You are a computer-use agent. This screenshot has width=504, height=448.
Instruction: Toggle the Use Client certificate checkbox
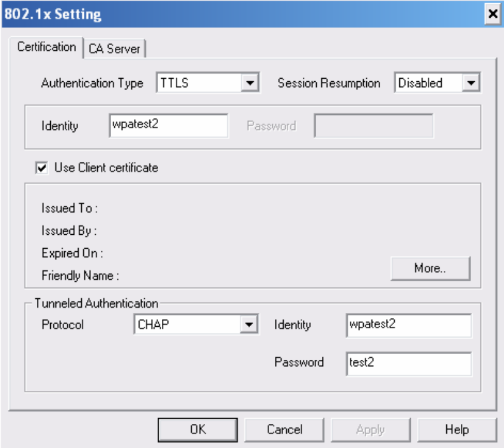click(x=42, y=168)
